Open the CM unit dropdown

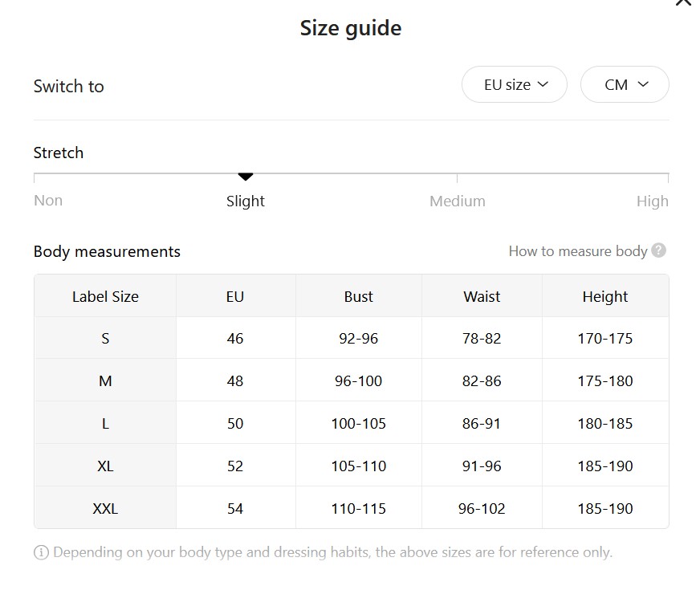[x=625, y=84]
